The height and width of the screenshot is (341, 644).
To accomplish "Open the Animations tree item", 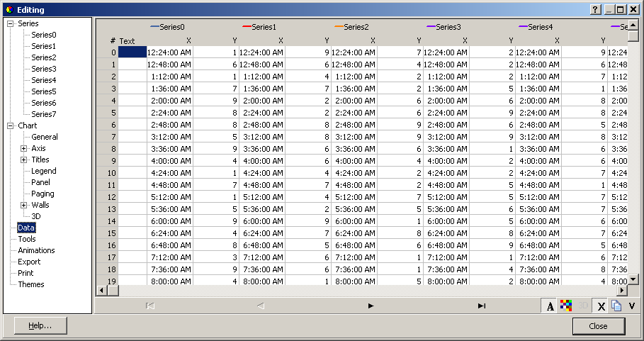I will point(36,250).
